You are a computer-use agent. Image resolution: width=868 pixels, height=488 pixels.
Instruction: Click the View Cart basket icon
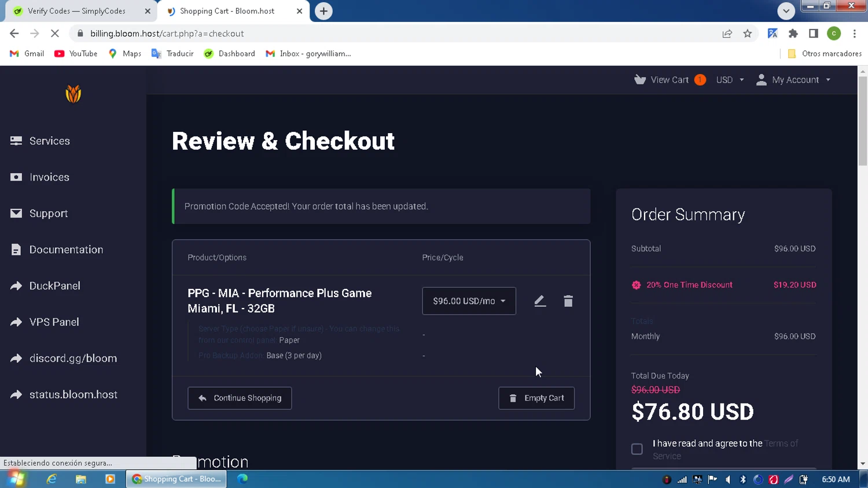[640, 79]
